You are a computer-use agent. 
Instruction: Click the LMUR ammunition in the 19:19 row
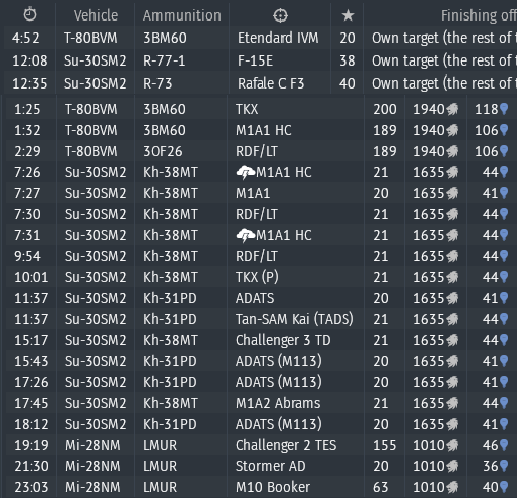160,445
